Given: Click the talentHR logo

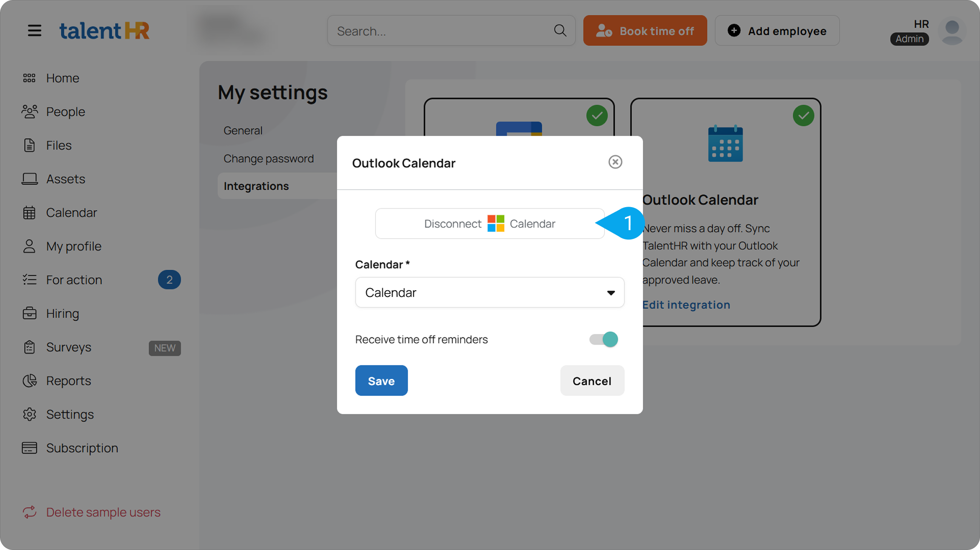Looking at the screenshot, I should coord(104,31).
